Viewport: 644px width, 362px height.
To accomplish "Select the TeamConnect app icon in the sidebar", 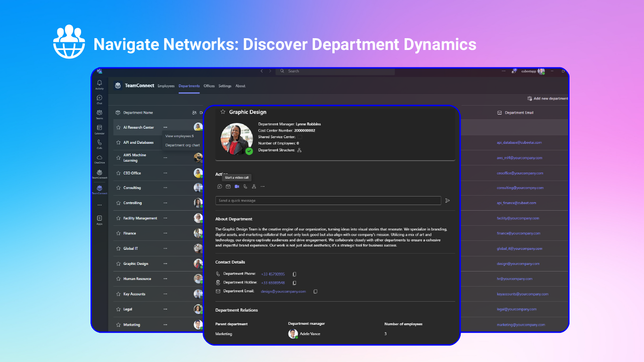I will click(x=99, y=189).
